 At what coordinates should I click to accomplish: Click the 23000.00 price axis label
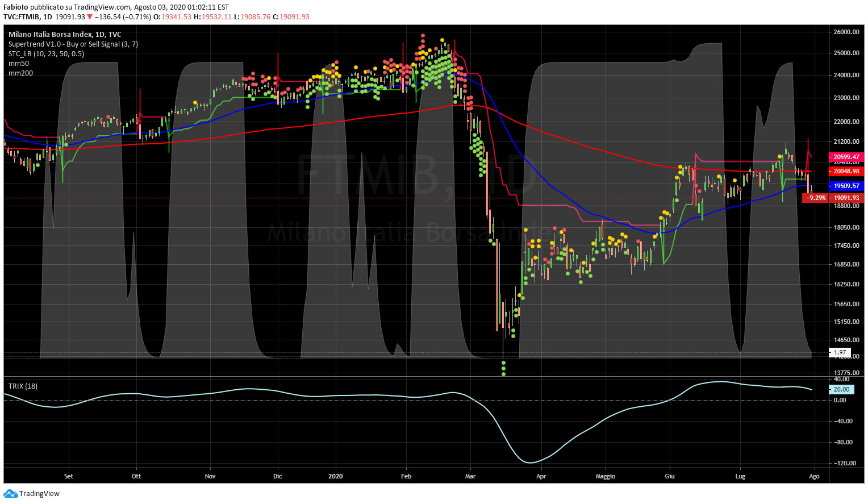(x=846, y=98)
